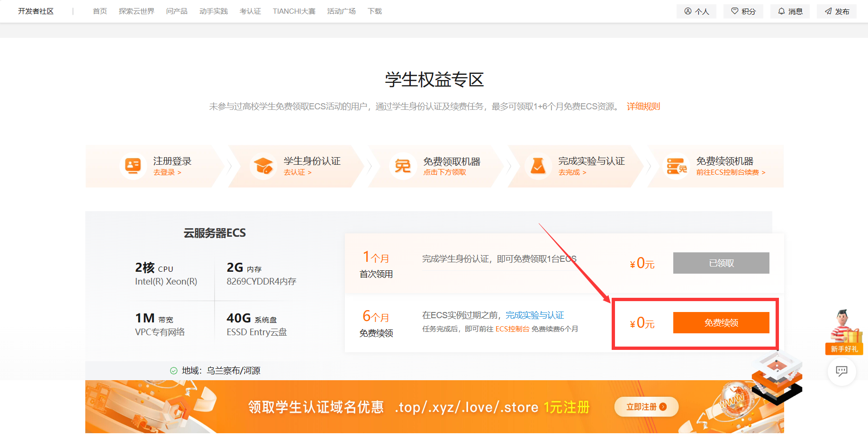Follow the 去登录 link

tap(167, 172)
